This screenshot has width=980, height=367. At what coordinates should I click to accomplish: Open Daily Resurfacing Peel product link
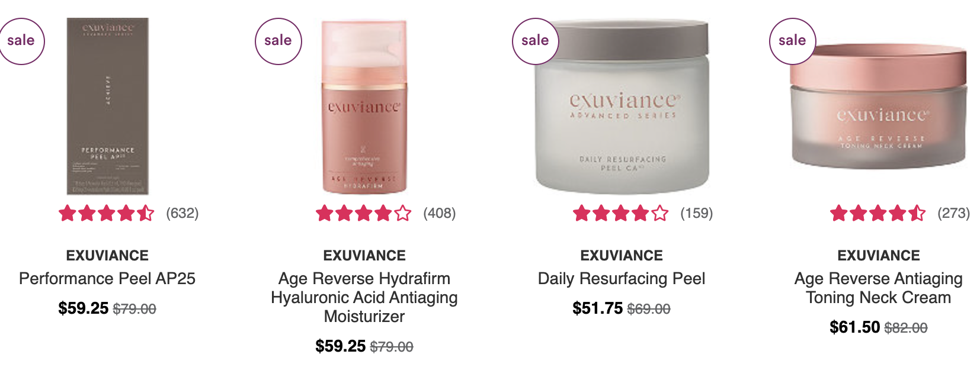coord(622,278)
